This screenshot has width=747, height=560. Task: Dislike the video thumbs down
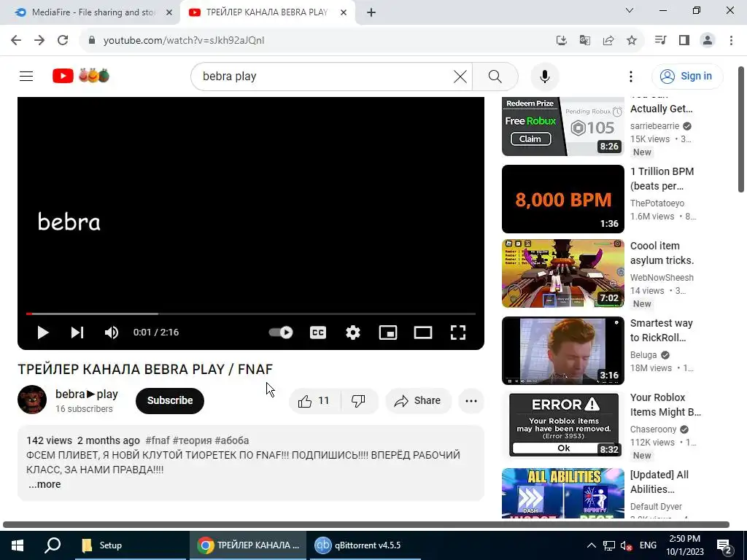pos(359,401)
